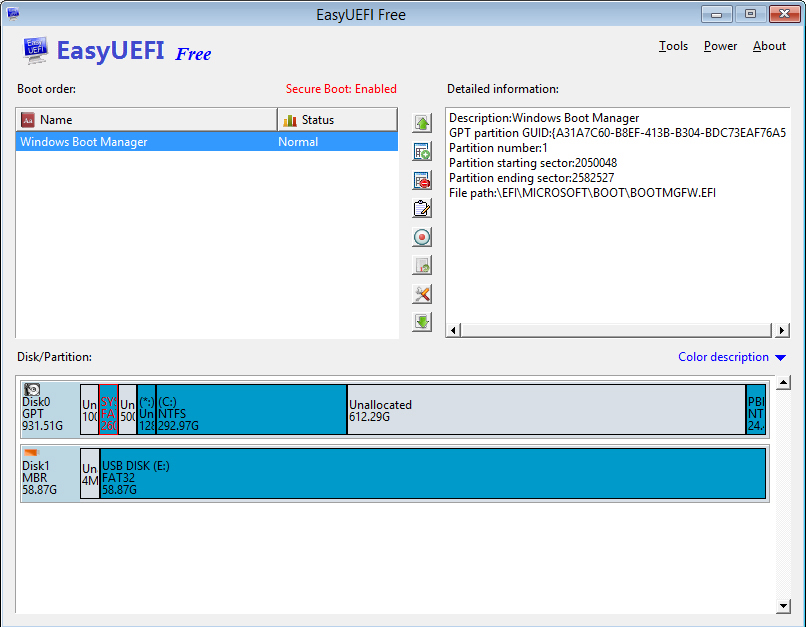Open the About menu
Viewport: 806px width, 627px height.
click(x=769, y=46)
